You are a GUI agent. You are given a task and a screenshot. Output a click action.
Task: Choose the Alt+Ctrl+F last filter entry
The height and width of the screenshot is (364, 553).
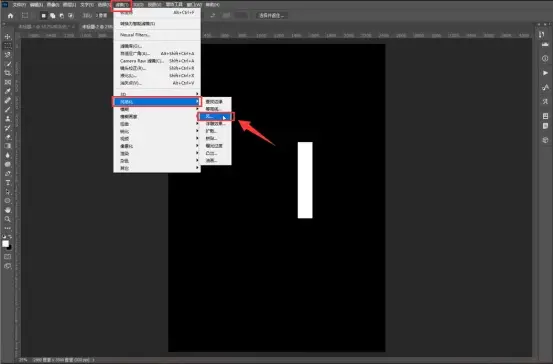coord(157,13)
